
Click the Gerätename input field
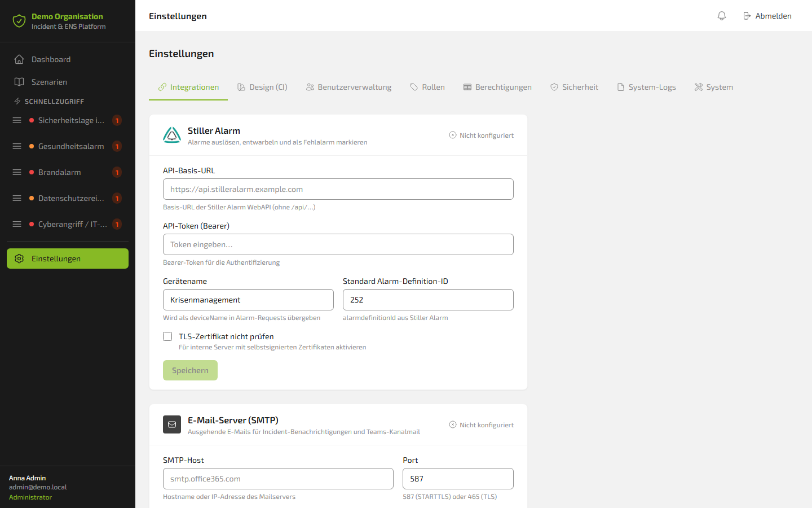(x=248, y=300)
